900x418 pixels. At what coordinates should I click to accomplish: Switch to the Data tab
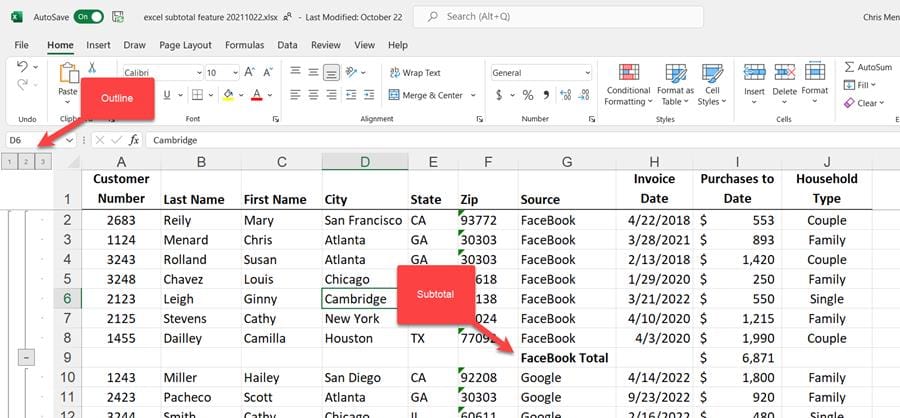(288, 45)
